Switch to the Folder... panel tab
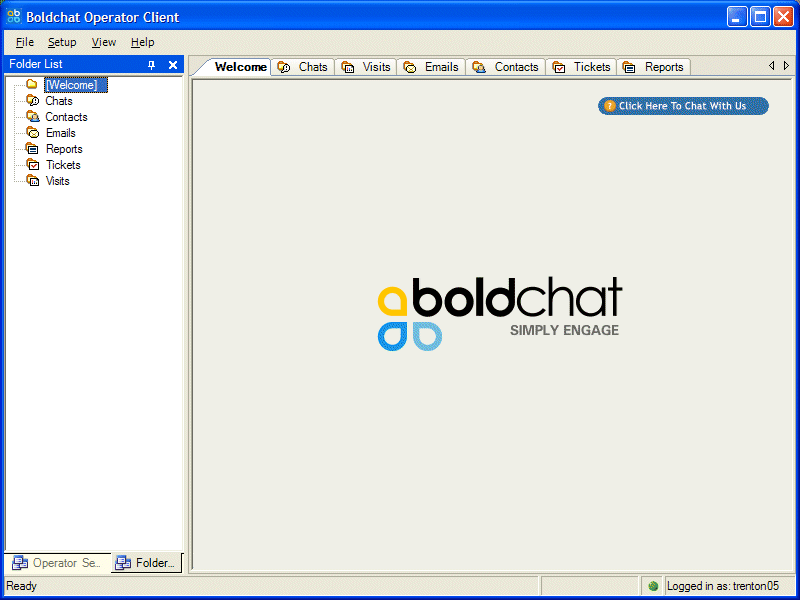Image resolution: width=800 pixels, height=600 pixels. click(146, 563)
